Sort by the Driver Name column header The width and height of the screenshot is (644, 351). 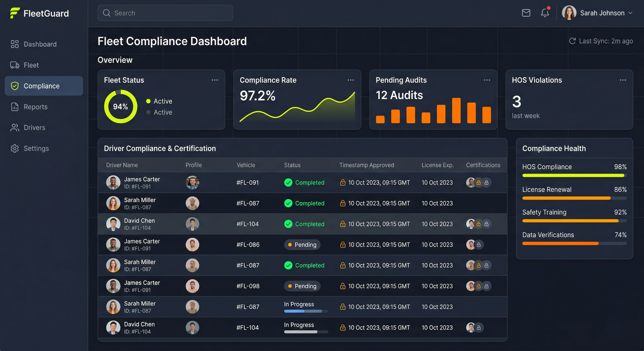[x=122, y=165]
